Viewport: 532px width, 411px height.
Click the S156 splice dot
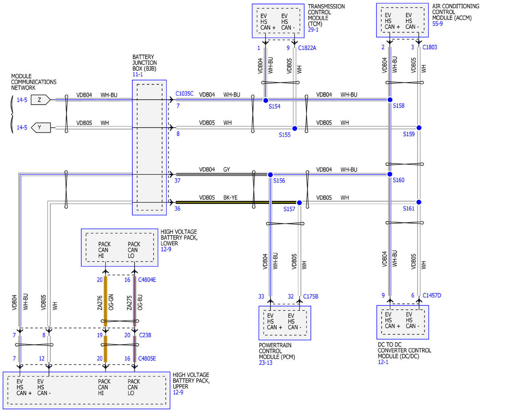(x=270, y=175)
